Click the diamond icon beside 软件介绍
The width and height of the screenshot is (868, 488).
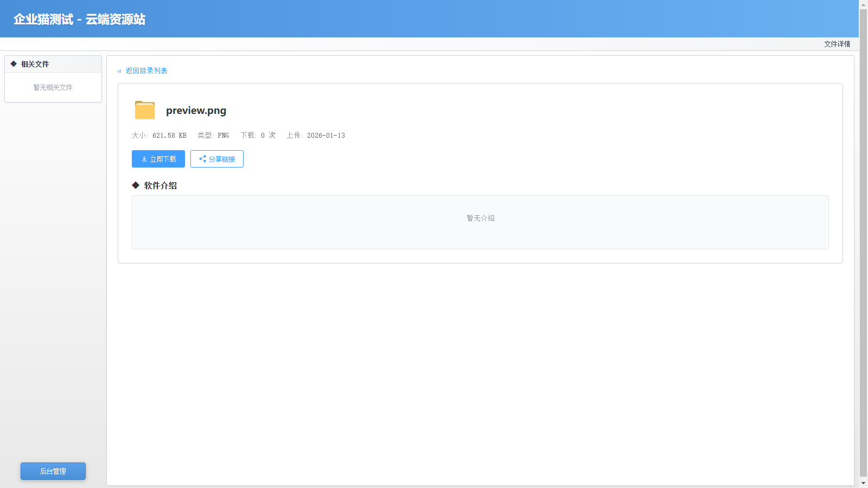[x=136, y=185]
